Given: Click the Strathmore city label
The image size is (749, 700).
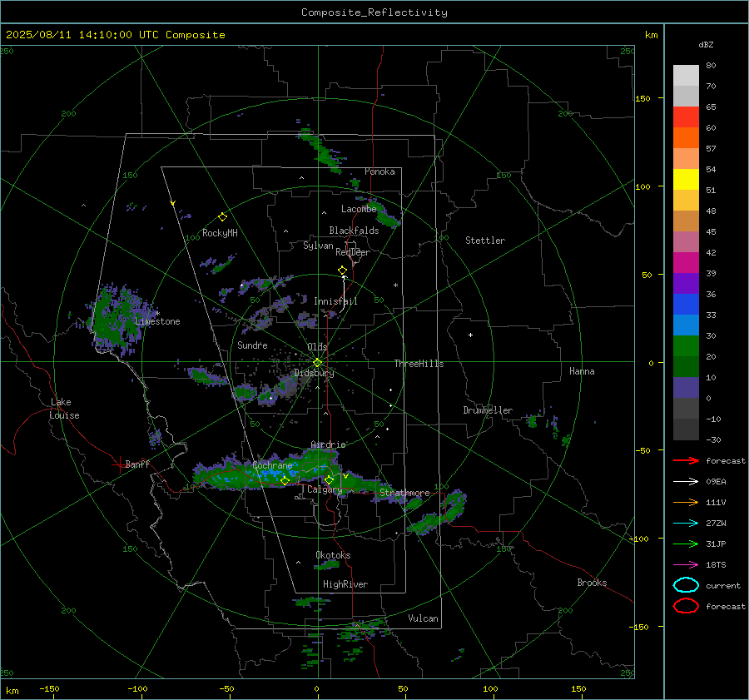Looking at the screenshot, I should 404,493.
